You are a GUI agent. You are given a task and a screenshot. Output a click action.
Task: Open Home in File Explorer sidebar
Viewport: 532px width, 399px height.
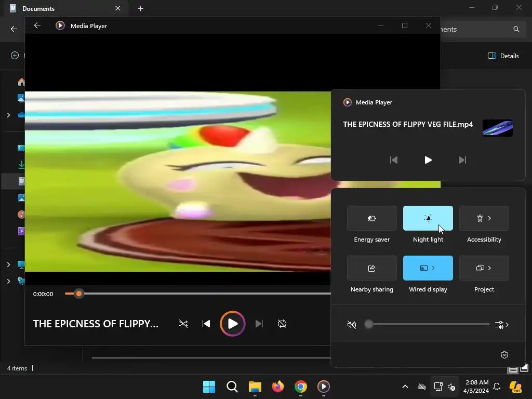click(21, 82)
